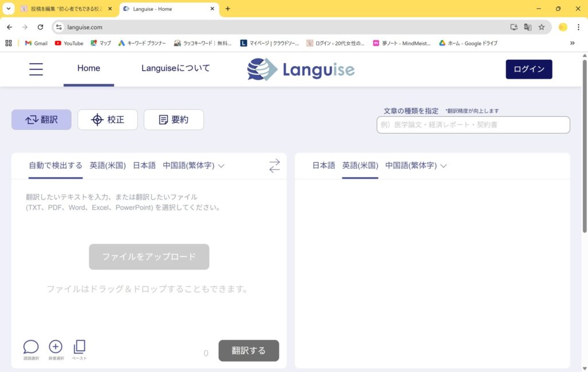Click the 翻訳する button

pos(249,351)
